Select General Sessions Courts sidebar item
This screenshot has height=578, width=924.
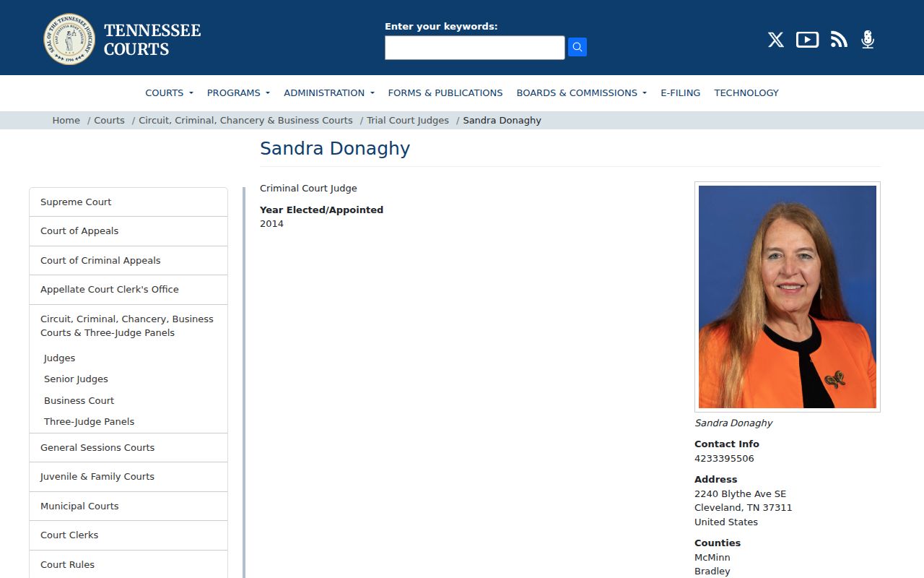point(128,448)
